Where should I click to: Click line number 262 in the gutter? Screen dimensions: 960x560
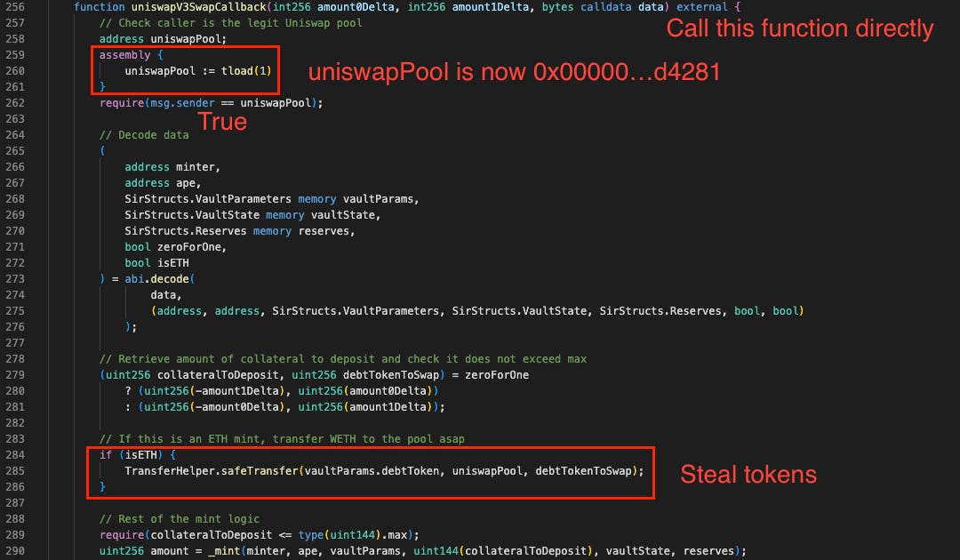[x=15, y=103]
